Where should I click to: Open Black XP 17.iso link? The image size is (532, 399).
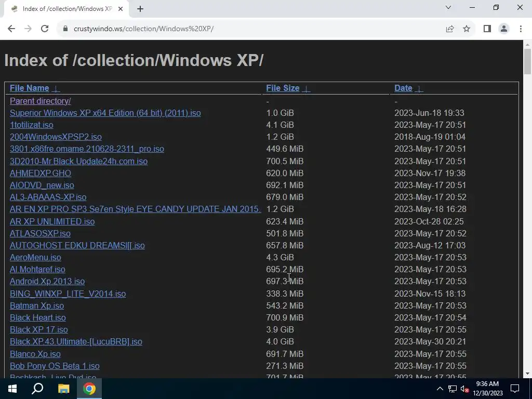click(38, 329)
